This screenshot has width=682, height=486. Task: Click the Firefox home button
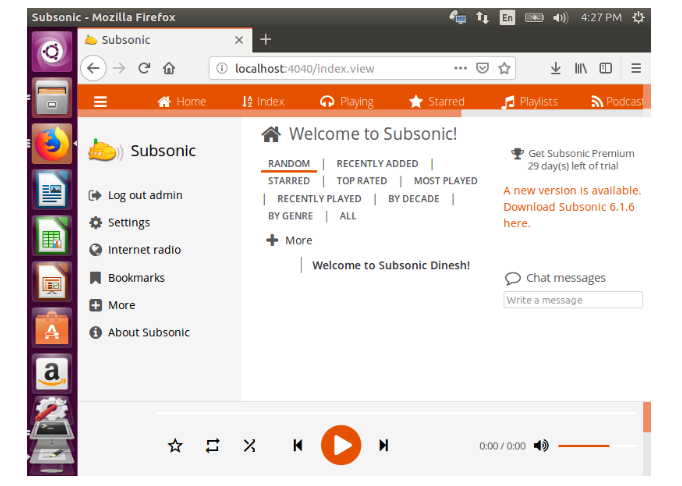tap(169, 68)
